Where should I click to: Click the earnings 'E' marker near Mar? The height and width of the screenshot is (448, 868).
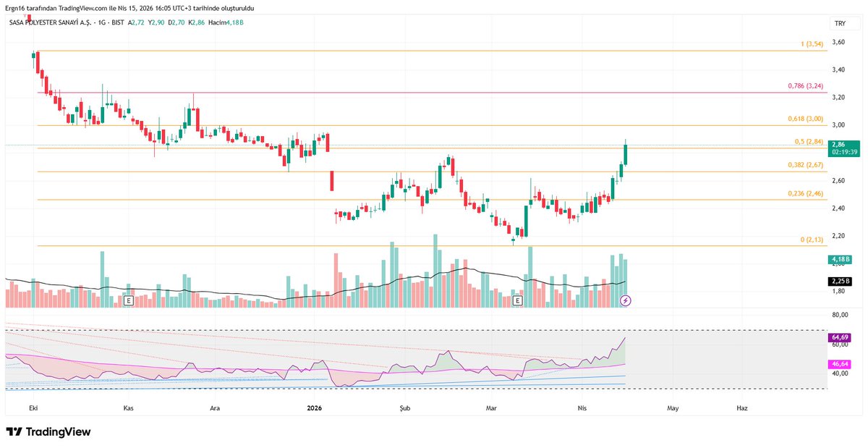pyautogui.click(x=517, y=300)
